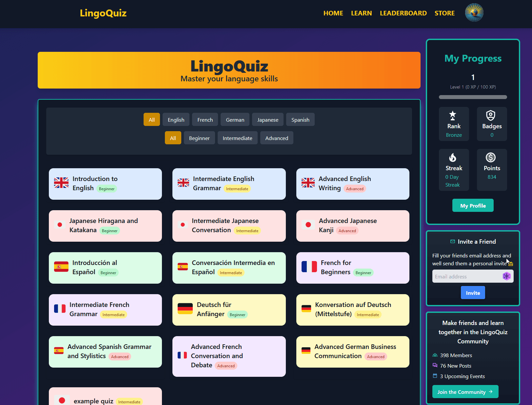Click the envelope icon beside Invite a Friend
Image resolution: width=532 pixels, height=405 pixels.
pos(453,241)
